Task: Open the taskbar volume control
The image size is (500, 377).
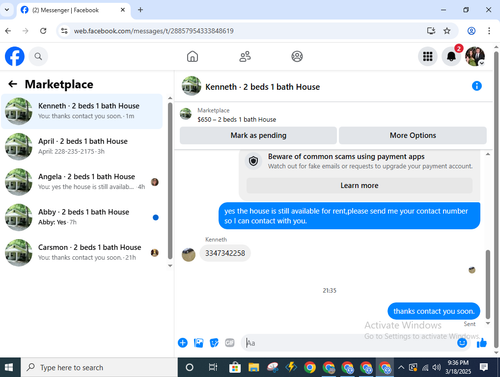Action: [x=436, y=367]
